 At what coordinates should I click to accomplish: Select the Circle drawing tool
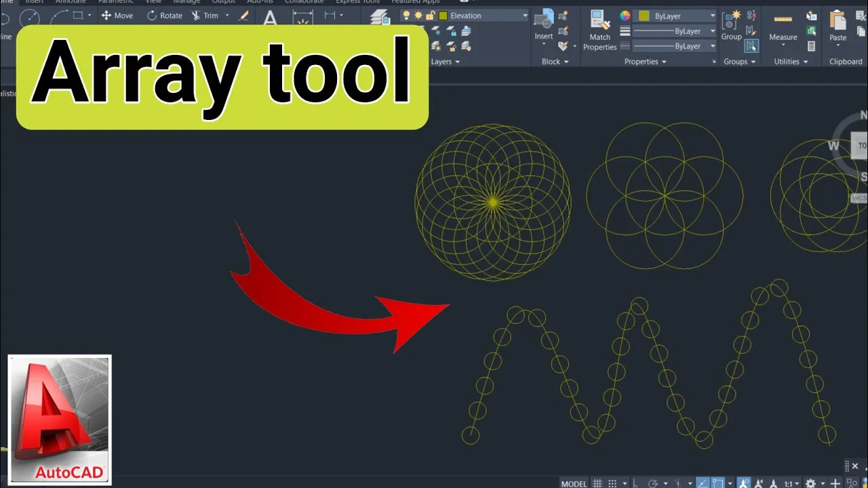(31, 16)
